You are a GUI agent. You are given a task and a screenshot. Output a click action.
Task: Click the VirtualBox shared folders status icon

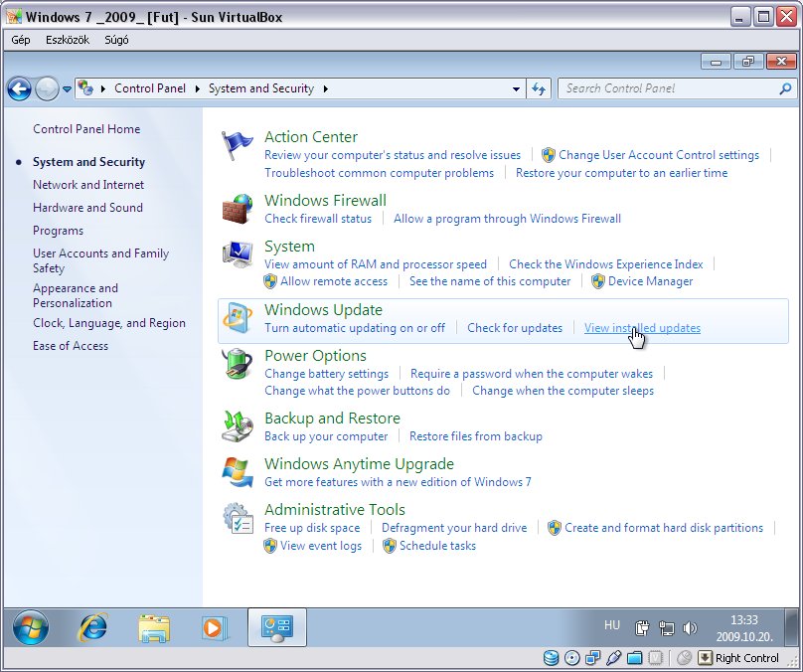[635, 658]
